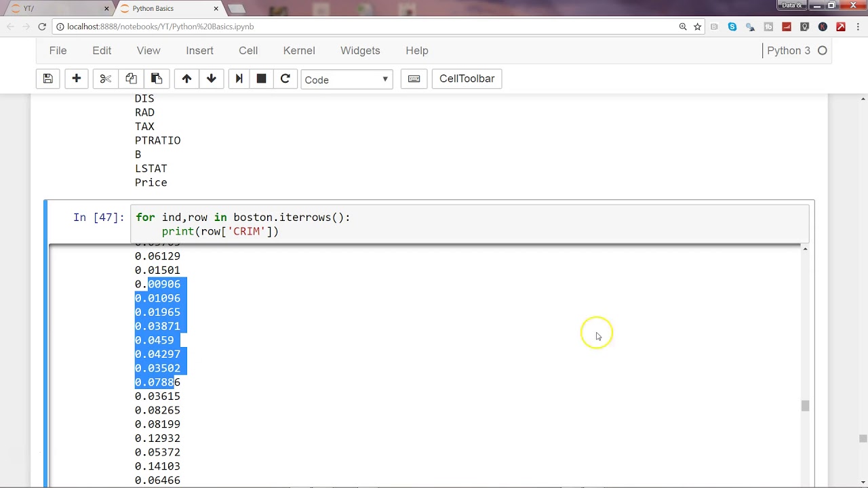Open the Widgets menu

[360, 50]
